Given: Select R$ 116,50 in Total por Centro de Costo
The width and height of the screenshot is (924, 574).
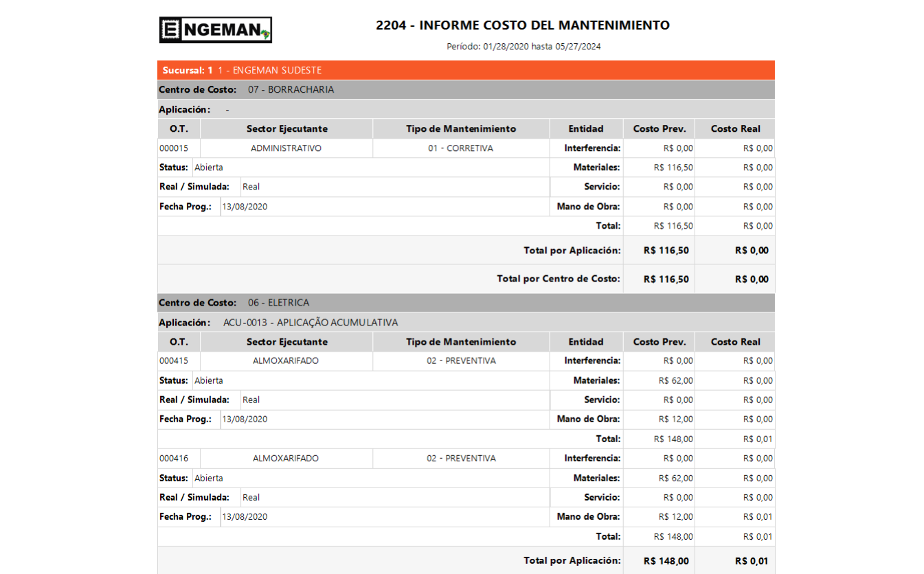Looking at the screenshot, I should (666, 279).
